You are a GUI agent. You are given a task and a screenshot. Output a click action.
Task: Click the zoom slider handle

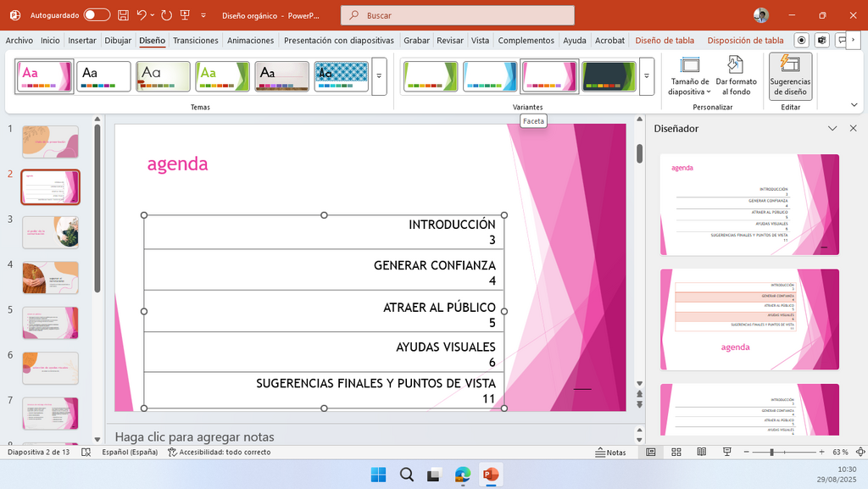pyautogui.click(x=771, y=452)
